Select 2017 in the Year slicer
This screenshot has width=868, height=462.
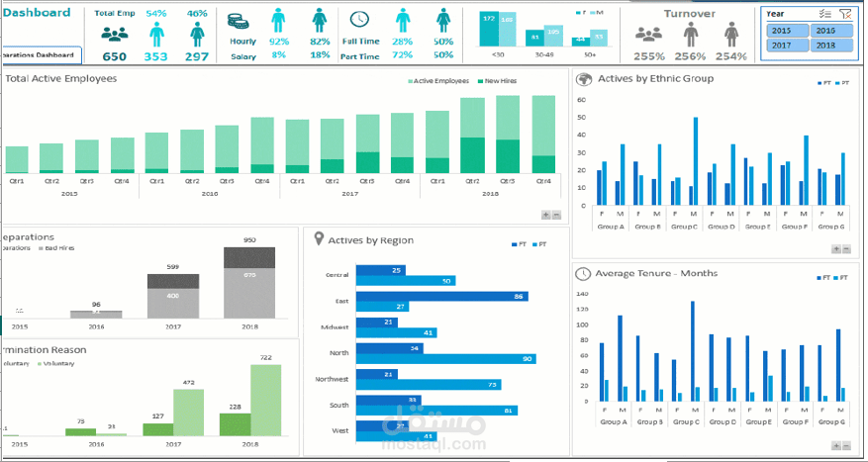tap(787, 46)
